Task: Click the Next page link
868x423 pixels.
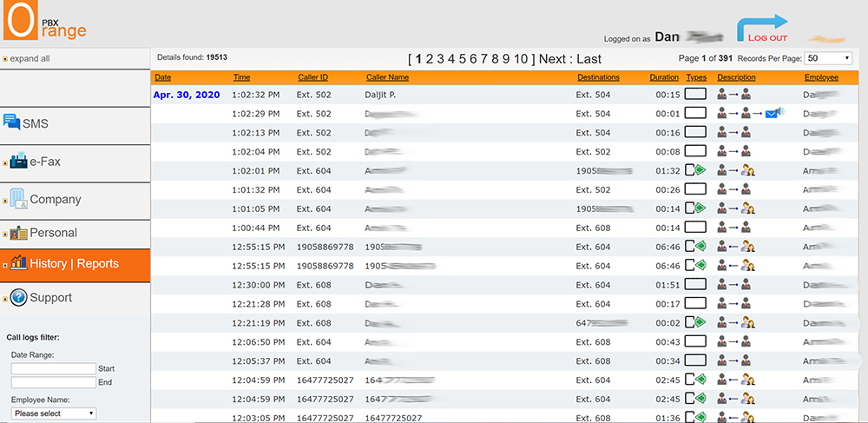Action: click(554, 59)
